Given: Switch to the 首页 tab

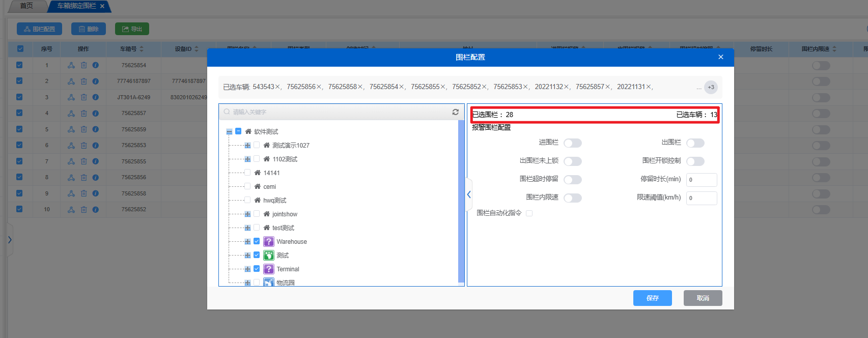Looking at the screenshot, I should (26, 6).
